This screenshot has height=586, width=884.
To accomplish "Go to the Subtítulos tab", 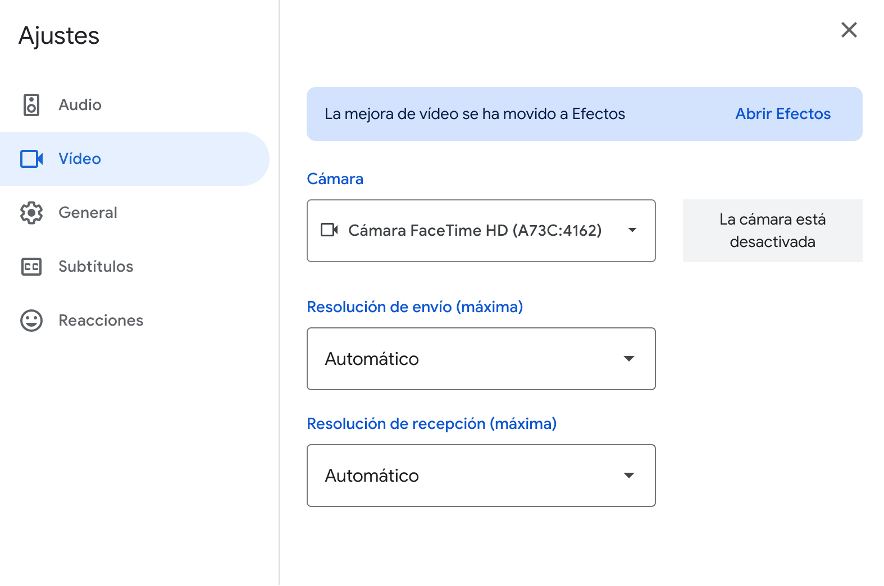I will 134,267.
